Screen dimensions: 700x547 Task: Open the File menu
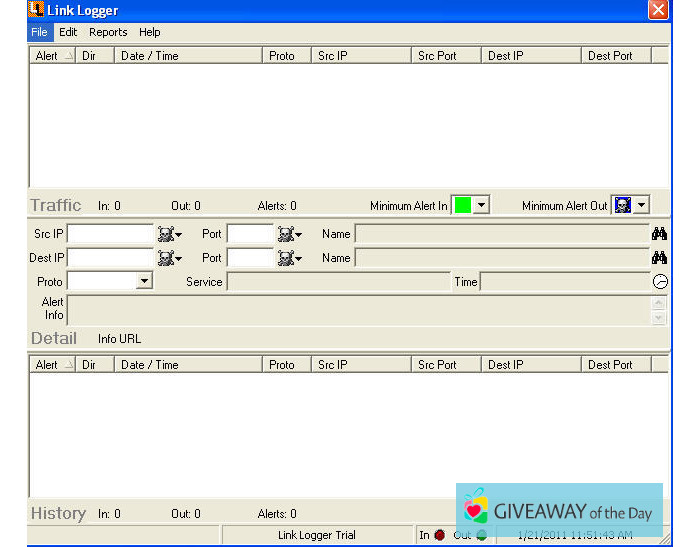point(39,32)
